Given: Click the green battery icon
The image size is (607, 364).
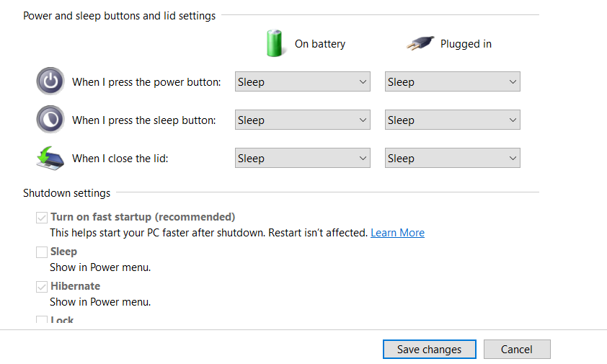Looking at the screenshot, I should point(275,43).
